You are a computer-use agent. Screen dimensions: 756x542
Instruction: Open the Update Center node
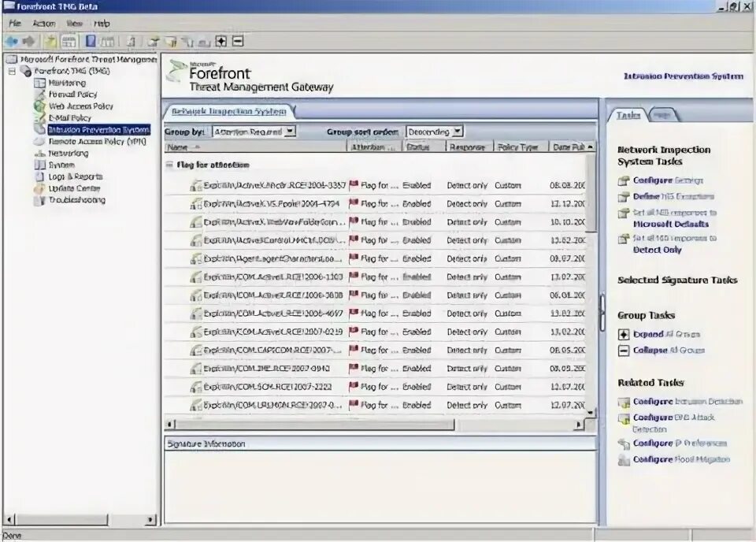point(74,188)
